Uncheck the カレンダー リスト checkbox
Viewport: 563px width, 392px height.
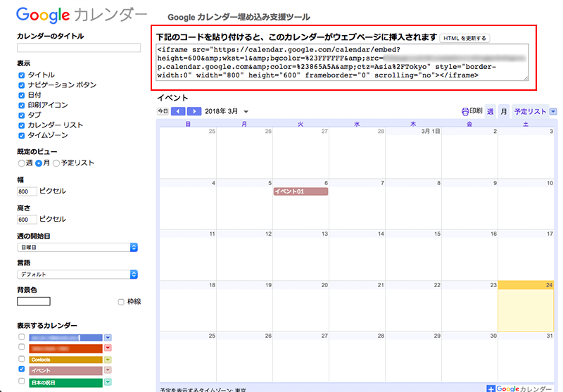[x=22, y=125]
